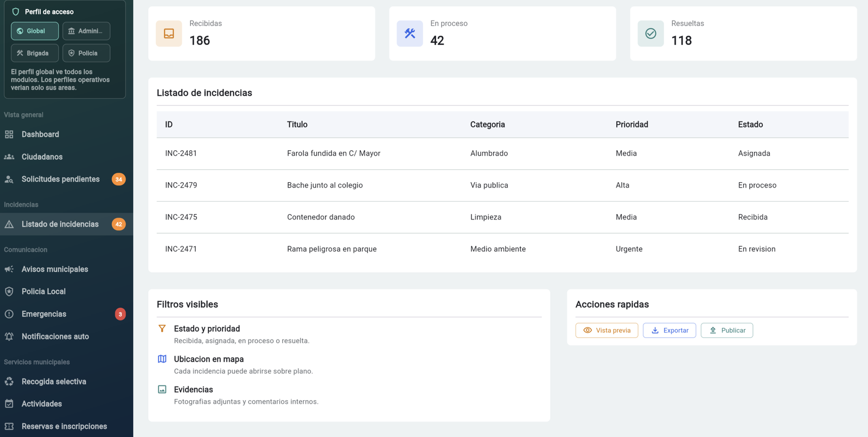Click the Titulo column header

(297, 125)
